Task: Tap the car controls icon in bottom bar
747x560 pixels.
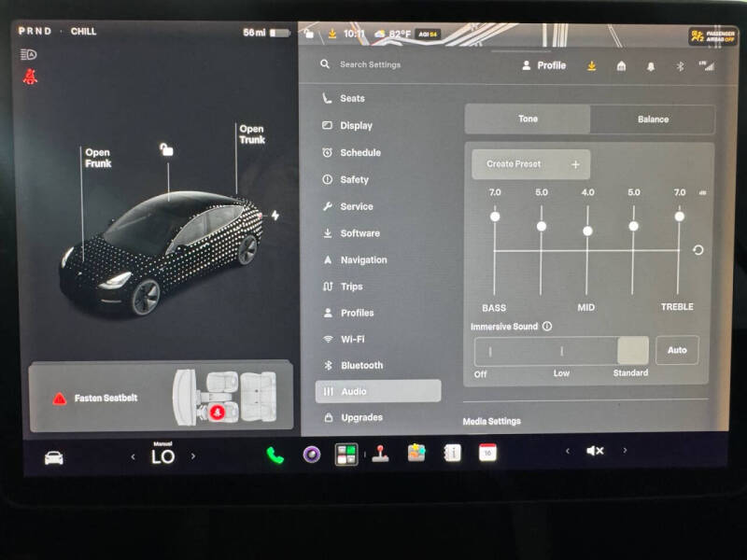Action: (x=54, y=458)
